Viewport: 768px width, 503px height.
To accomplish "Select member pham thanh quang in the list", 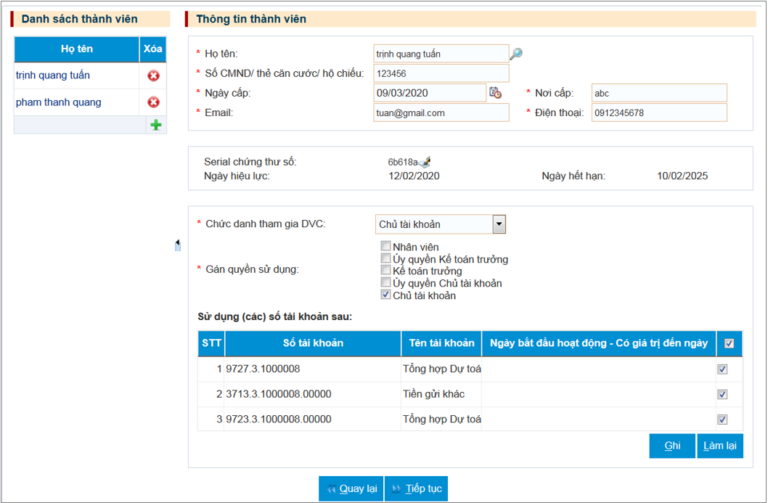I will click(x=59, y=102).
